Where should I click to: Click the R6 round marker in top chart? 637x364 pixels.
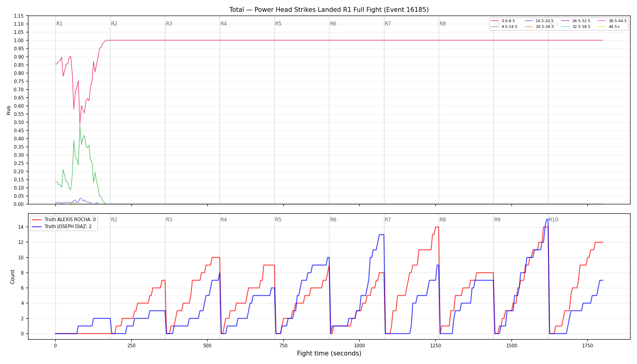333,24
